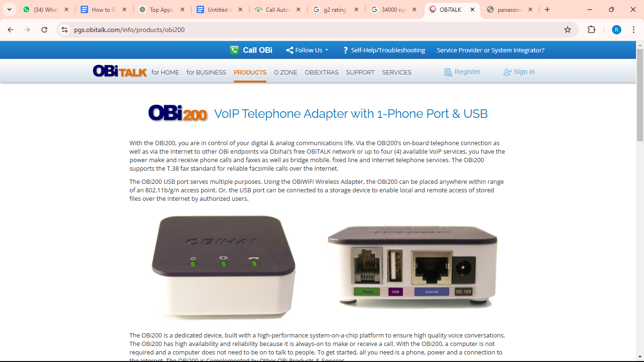Go back with the back arrow
Screen dimensions: 644x362
(10, 30)
